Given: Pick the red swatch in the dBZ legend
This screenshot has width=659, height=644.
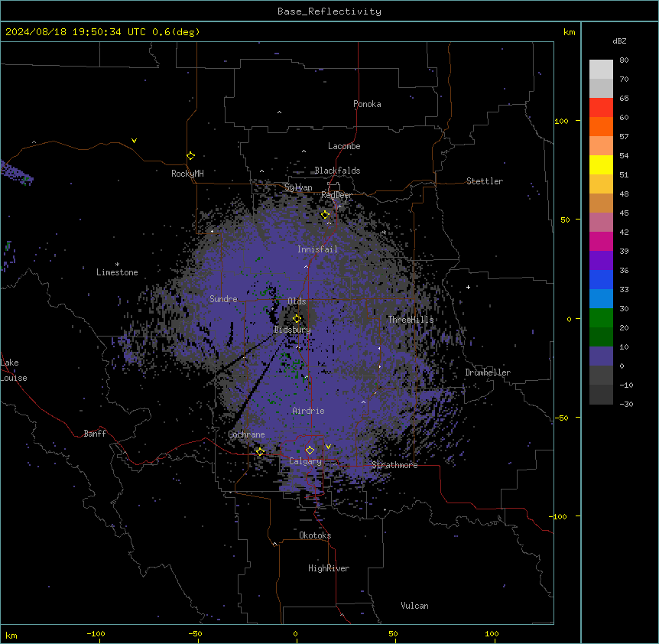Looking at the screenshot, I should (x=601, y=108).
